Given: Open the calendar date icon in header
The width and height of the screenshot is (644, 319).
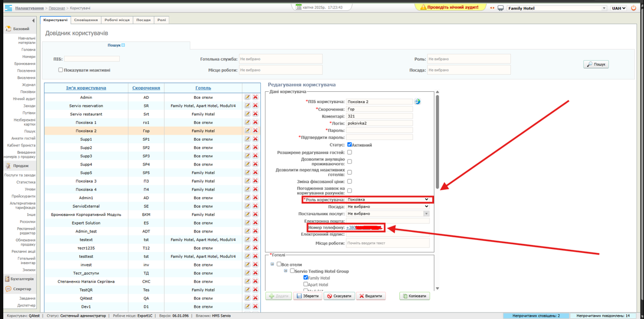Looking at the screenshot, I should pos(299,8).
